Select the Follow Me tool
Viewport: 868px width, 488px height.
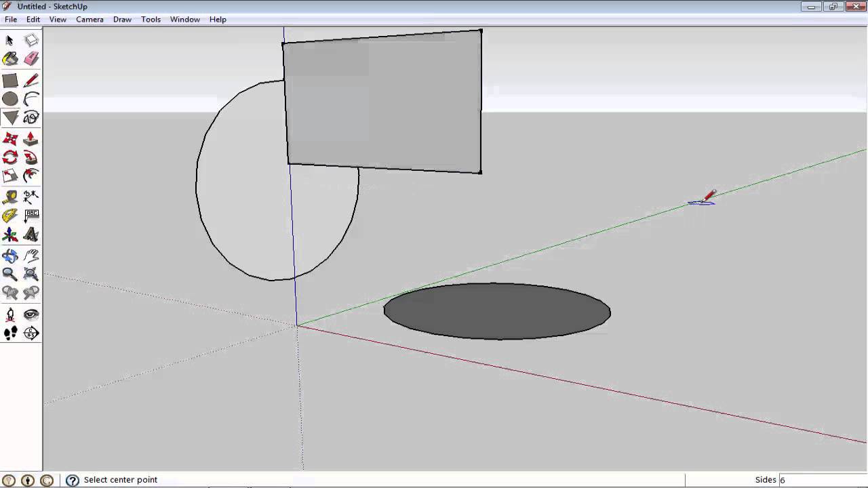coord(31,158)
